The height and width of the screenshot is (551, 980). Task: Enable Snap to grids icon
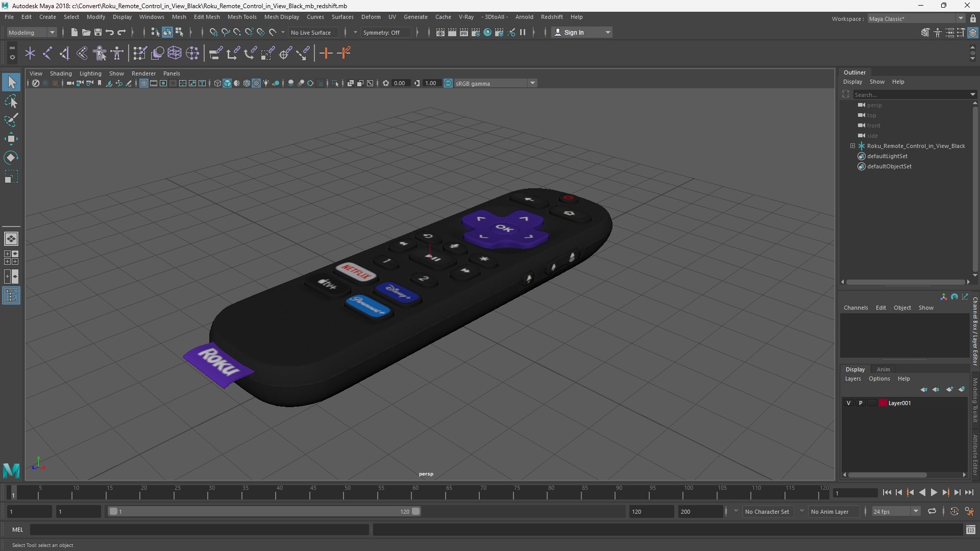tap(213, 32)
